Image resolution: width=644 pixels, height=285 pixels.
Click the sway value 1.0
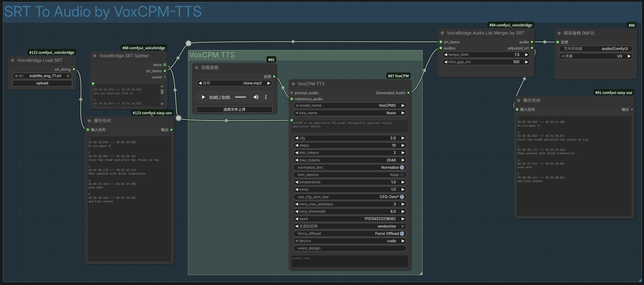click(393, 189)
